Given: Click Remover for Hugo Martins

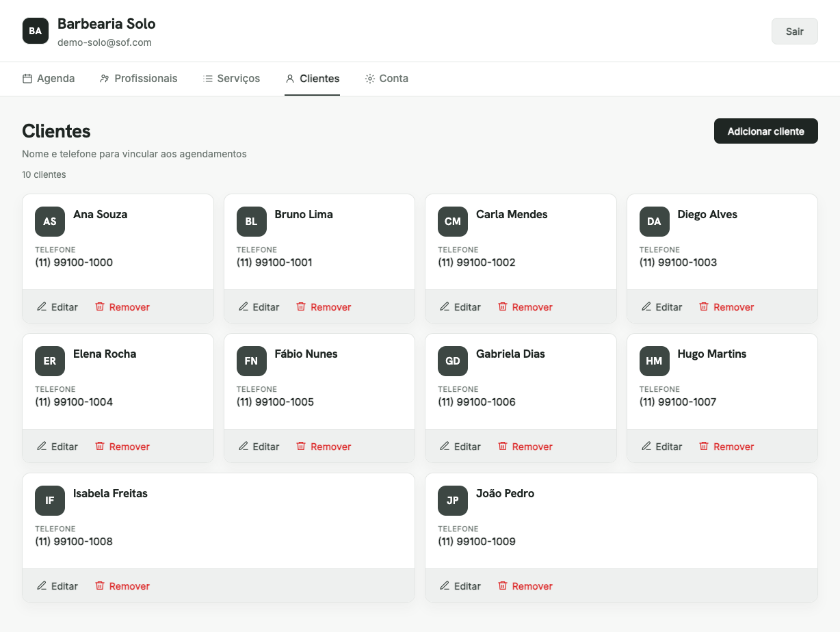Looking at the screenshot, I should pyautogui.click(x=726, y=447).
